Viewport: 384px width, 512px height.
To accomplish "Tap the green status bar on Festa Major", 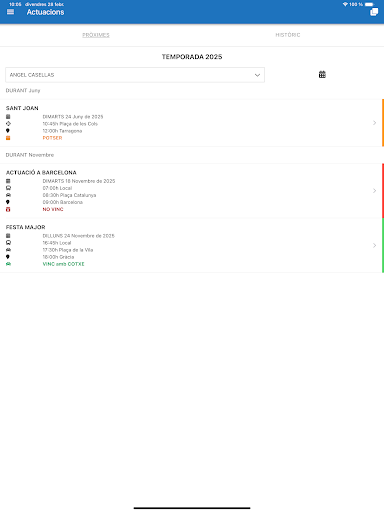I will 383,245.
